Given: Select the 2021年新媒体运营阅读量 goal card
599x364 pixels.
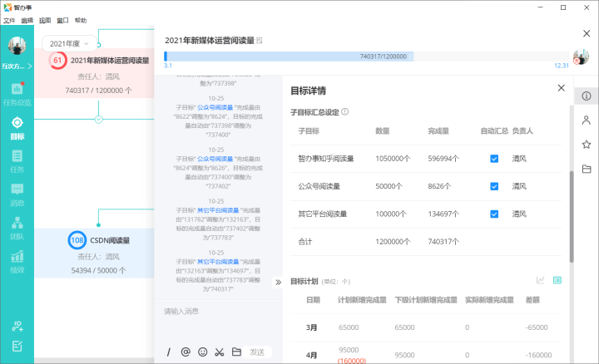Looking at the screenshot, I should click(94, 73).
